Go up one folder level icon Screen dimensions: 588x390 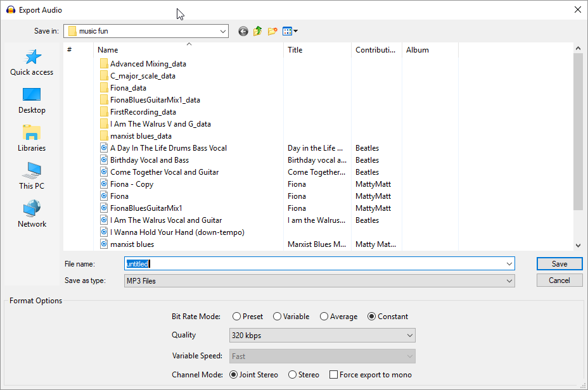[258, 31]
